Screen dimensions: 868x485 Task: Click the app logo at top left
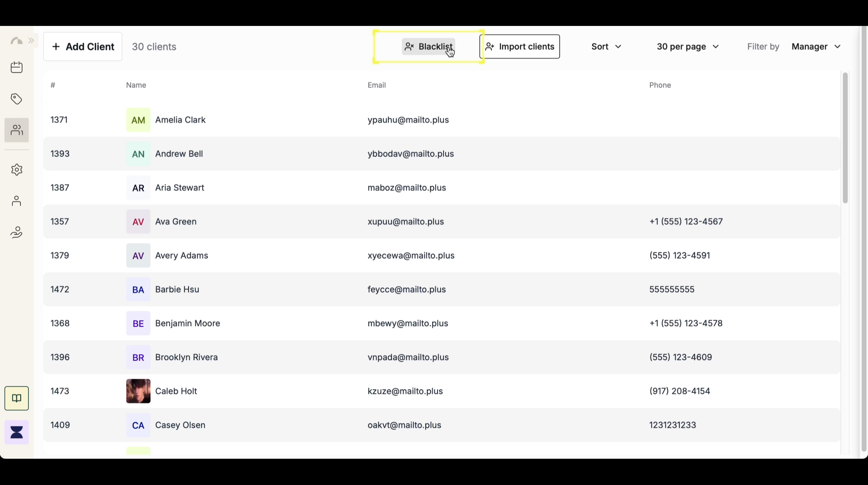[x=16, y=40]
